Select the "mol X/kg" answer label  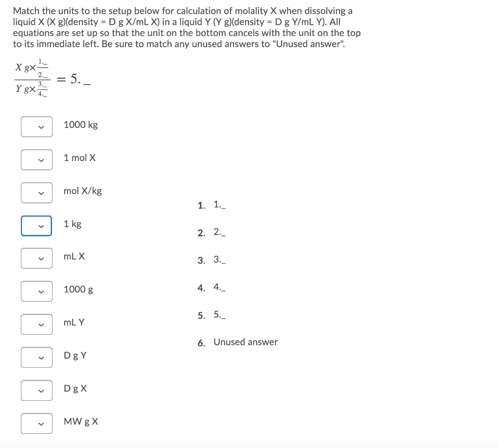[82, 191]
